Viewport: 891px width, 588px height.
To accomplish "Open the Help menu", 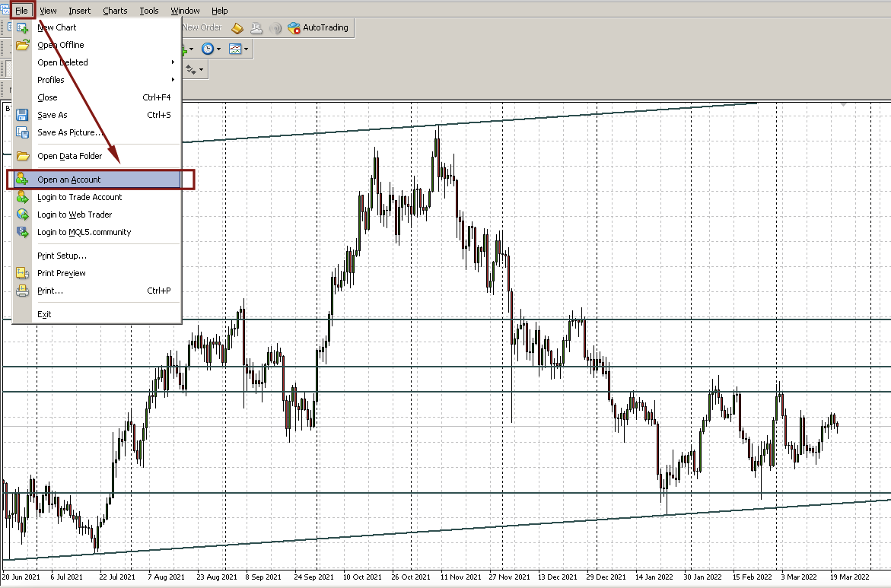I will point(219,10).
